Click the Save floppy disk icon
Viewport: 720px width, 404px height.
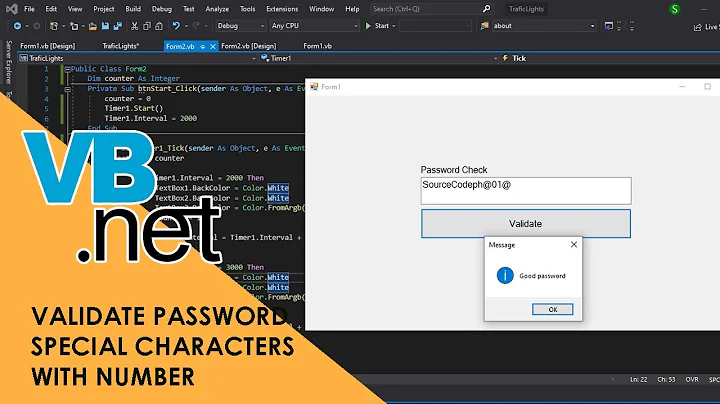[105, 26]
